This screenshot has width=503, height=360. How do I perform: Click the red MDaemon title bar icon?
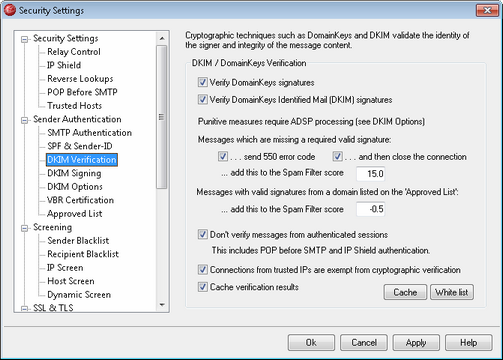(10, 10)
